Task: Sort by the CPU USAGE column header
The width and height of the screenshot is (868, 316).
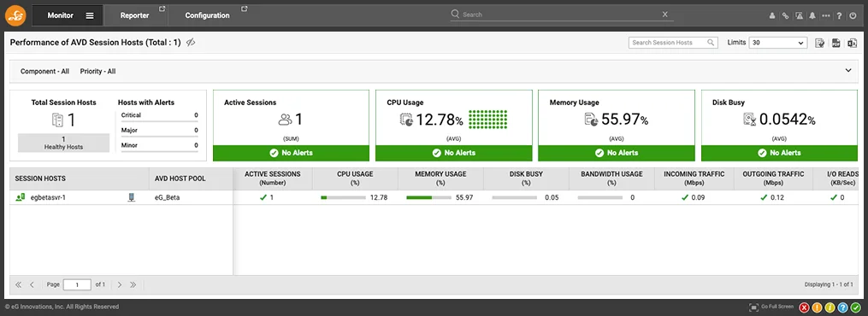Action: tap(355, 178)
